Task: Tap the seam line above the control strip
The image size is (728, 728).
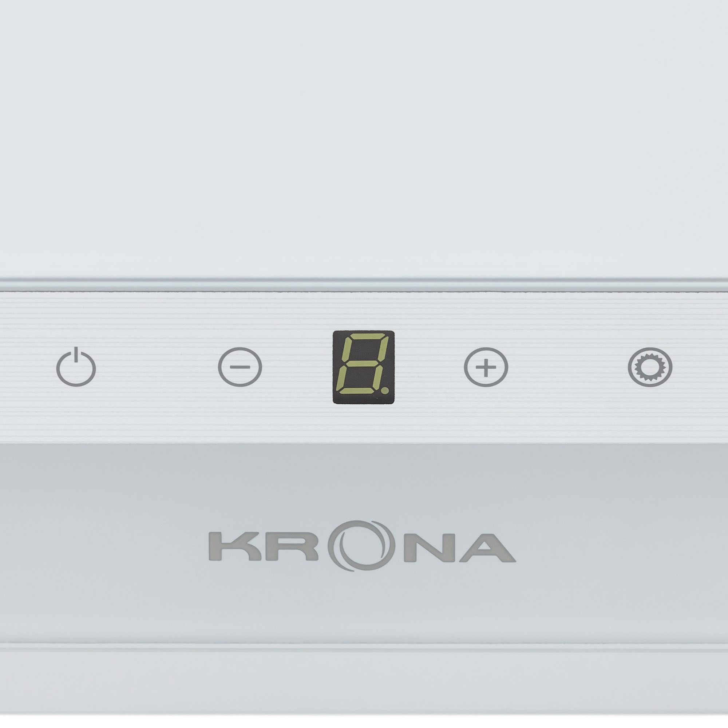Action: click(x=364, y=285)
